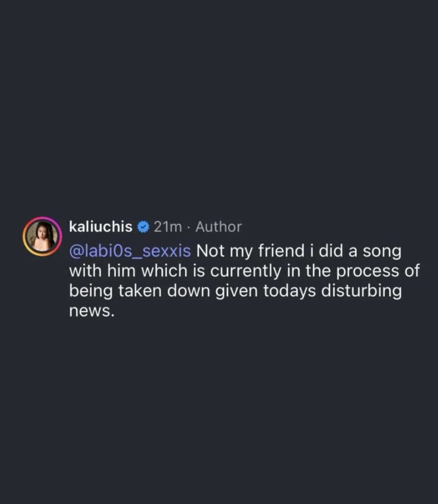Click the dot separator before Author

[189, 227]
